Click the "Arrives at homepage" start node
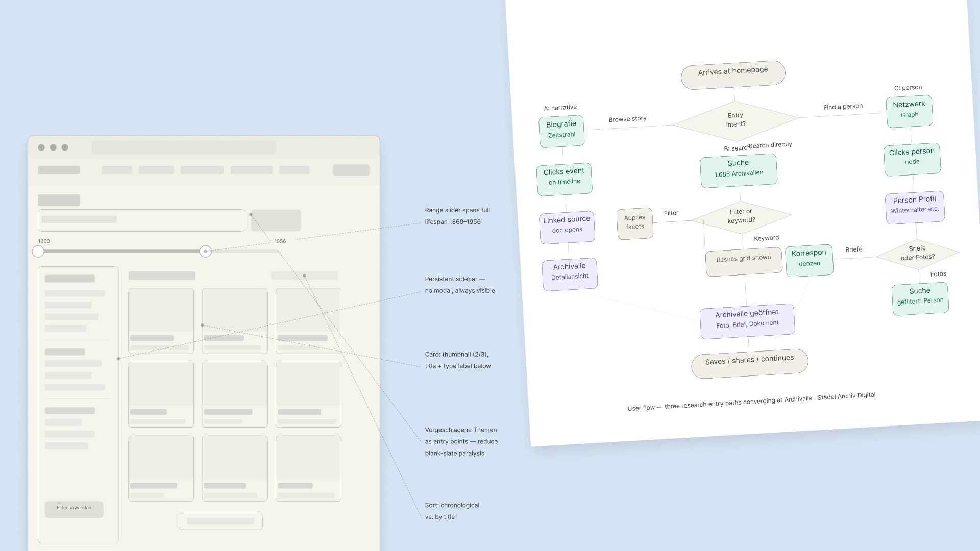Viewport: 980px width, 551px height. [732, 73]
